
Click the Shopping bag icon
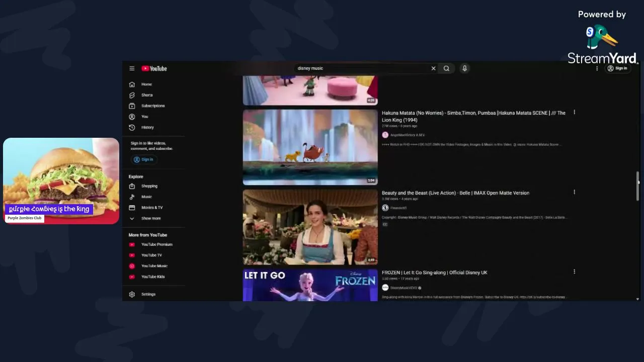pos(132,186)
